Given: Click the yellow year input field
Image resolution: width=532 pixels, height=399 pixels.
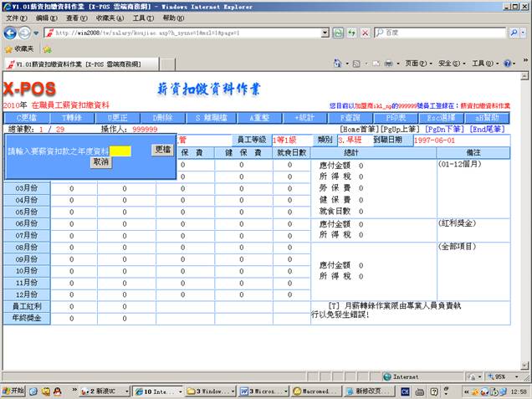Looking at the screenshot, I should click(121, 151).
